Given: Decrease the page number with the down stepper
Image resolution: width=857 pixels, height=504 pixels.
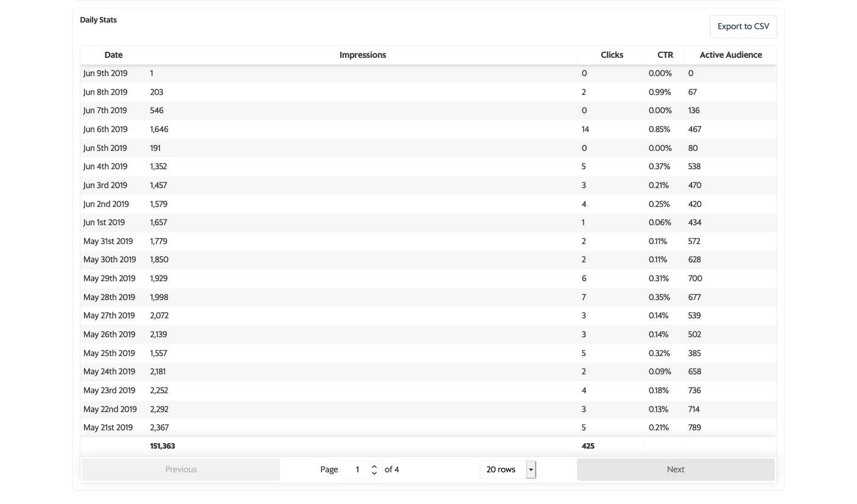Looking at the screenshot, I should 374,473.
